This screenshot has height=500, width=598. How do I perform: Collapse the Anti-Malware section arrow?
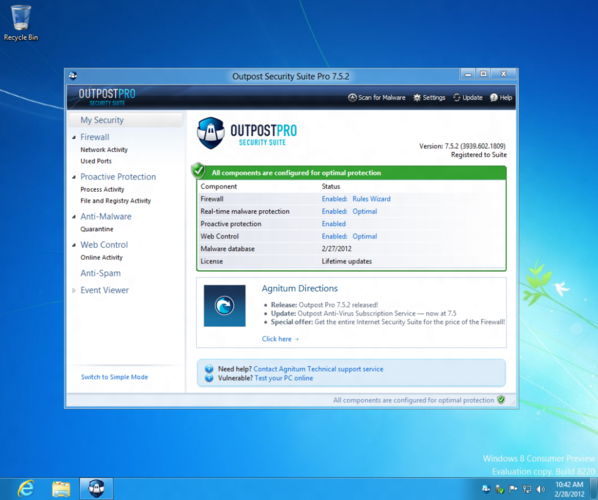(x=74, y=217)
